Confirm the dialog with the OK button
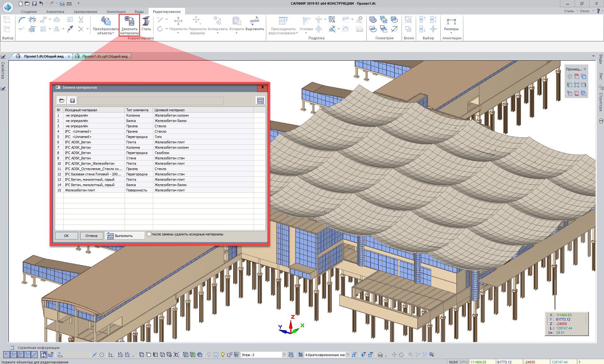The height and width of the screenshot is (364, 604). [66, 236]
